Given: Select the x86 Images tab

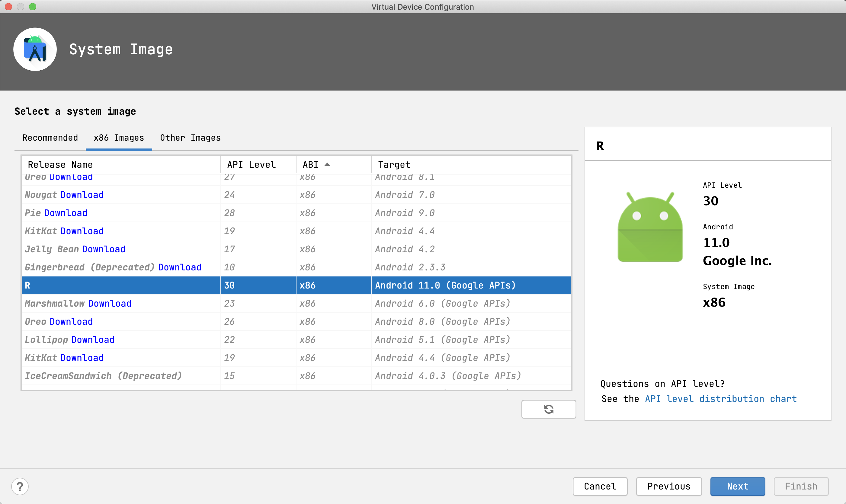Looking at the screenshot, I should (x=119, y=138).
